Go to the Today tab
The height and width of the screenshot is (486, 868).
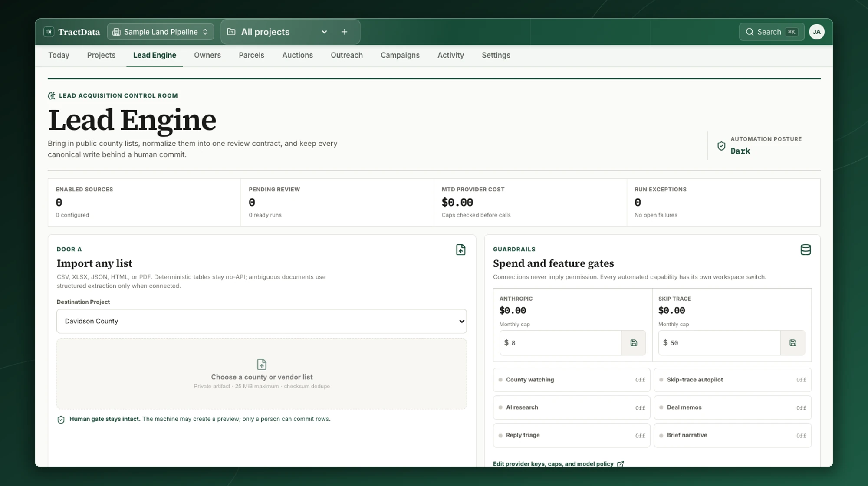tap(59, 55)
